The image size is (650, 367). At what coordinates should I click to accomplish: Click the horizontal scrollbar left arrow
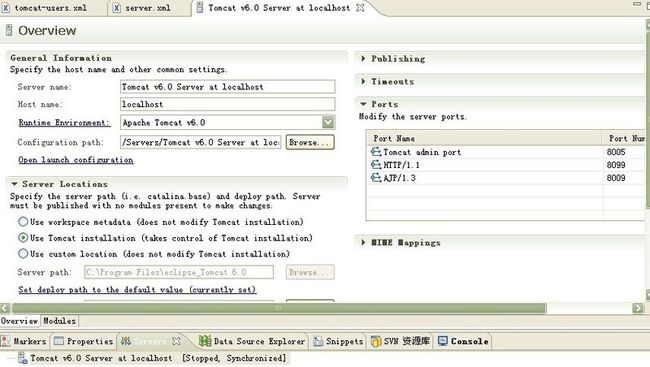coord(5,308)
